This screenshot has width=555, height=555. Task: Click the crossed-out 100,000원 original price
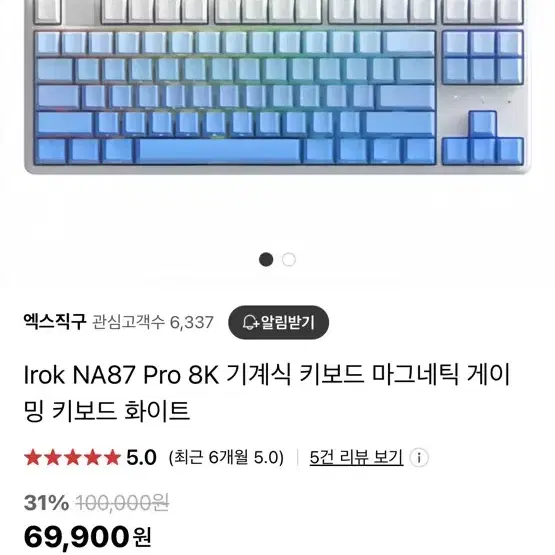click(x=122, y=502)
